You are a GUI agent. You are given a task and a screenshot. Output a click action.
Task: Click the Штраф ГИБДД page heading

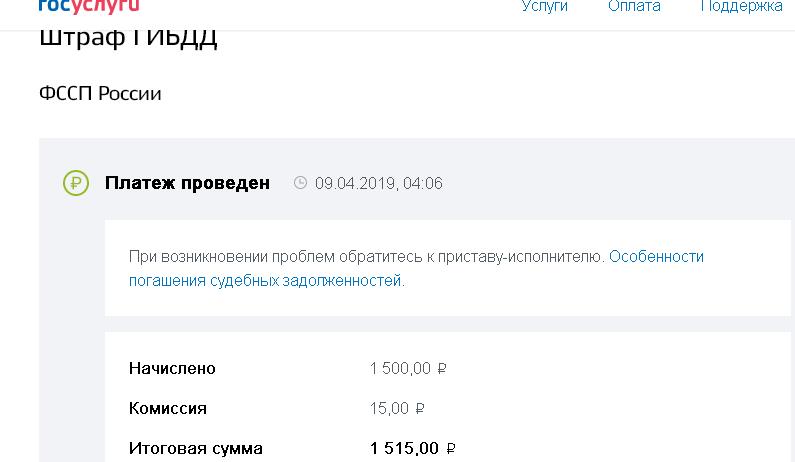pyautogui.click(x=128, y=38)
